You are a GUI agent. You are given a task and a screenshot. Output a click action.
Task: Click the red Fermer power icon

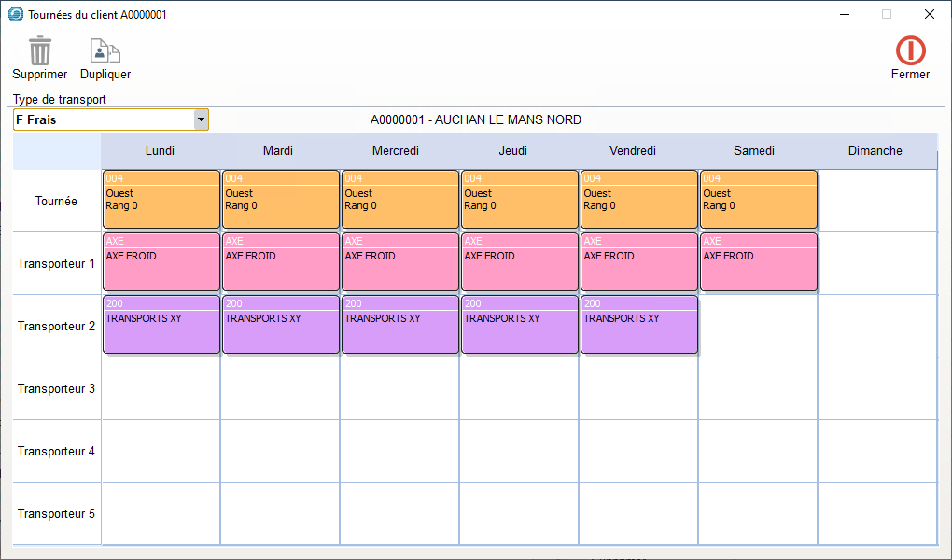(x=910, y=49)
